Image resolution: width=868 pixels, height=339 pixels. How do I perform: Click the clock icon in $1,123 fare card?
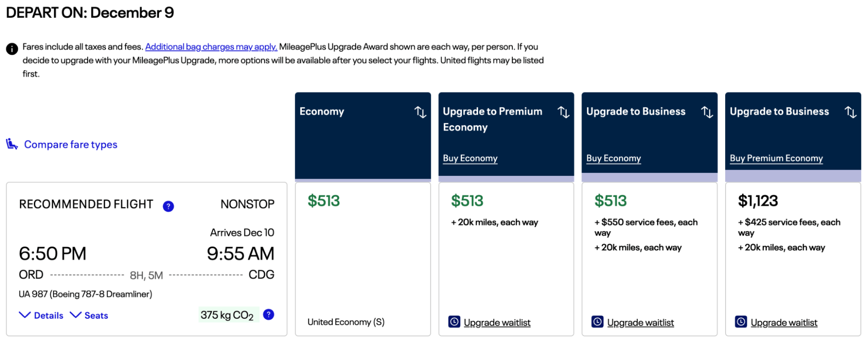[741, 322]
